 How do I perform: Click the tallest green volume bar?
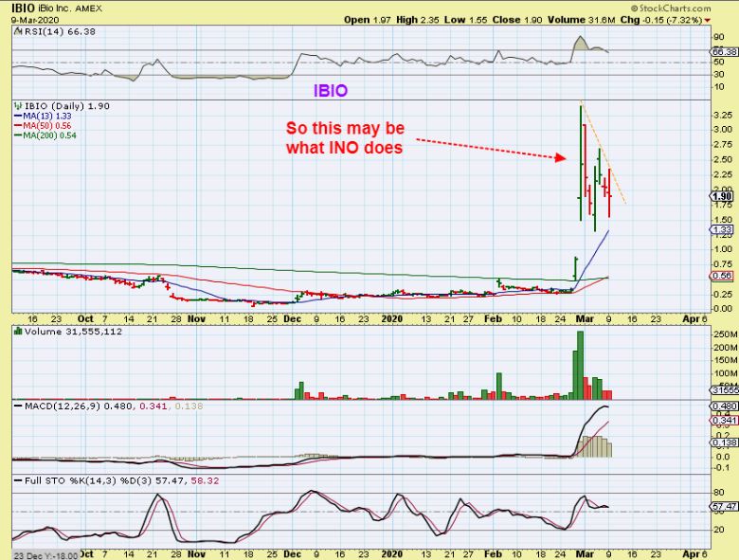[x=580, y=366]
